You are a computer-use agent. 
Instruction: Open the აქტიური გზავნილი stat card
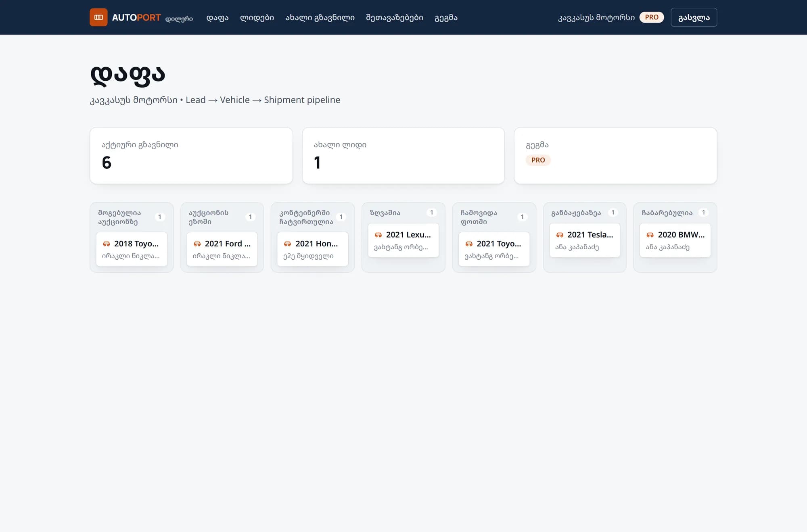[x=191, y=156]
